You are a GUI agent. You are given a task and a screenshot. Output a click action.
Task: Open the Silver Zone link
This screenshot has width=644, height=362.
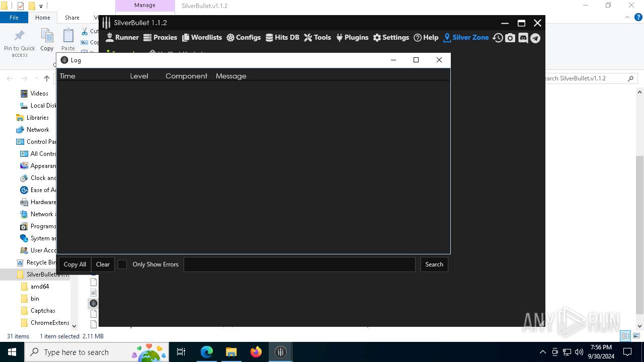[x=466, y=37]
